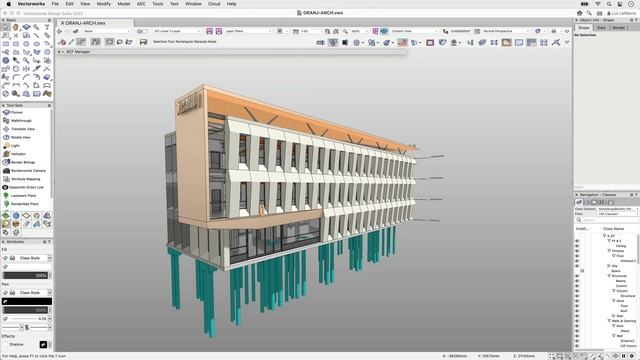The image size is (640, 360).
Task: Toggle visibility of Walls & Opening class
Action: [x=577, y=321]
